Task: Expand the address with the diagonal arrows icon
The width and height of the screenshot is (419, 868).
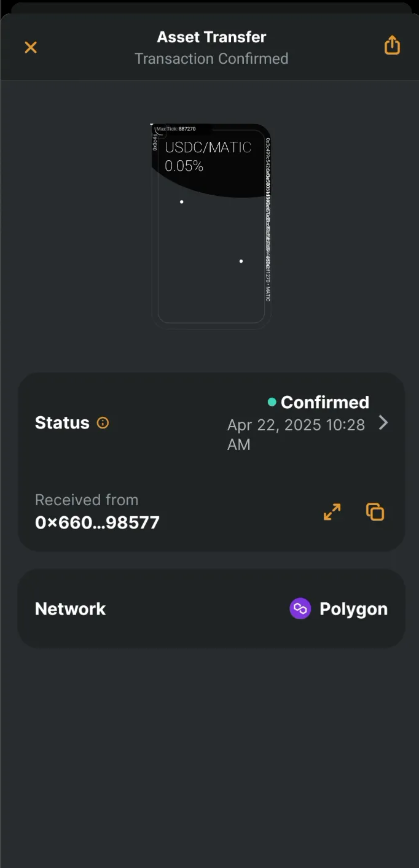Action: [332, 511]
